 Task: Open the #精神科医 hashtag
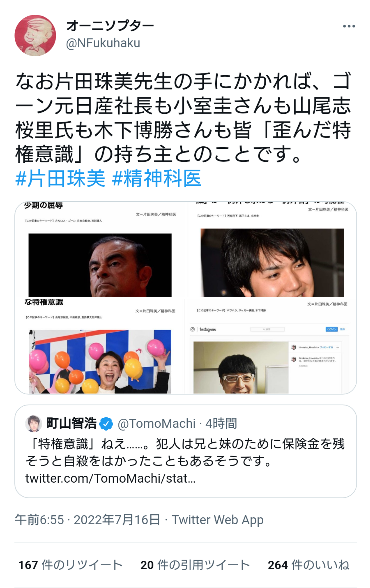[x=156, y=179]
